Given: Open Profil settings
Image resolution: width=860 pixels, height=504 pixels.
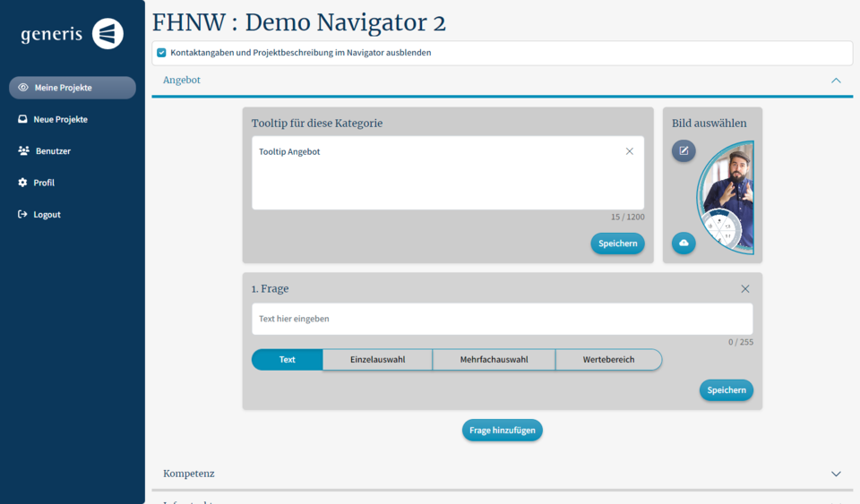Looking at the screenshot, I should coord(44,183).
